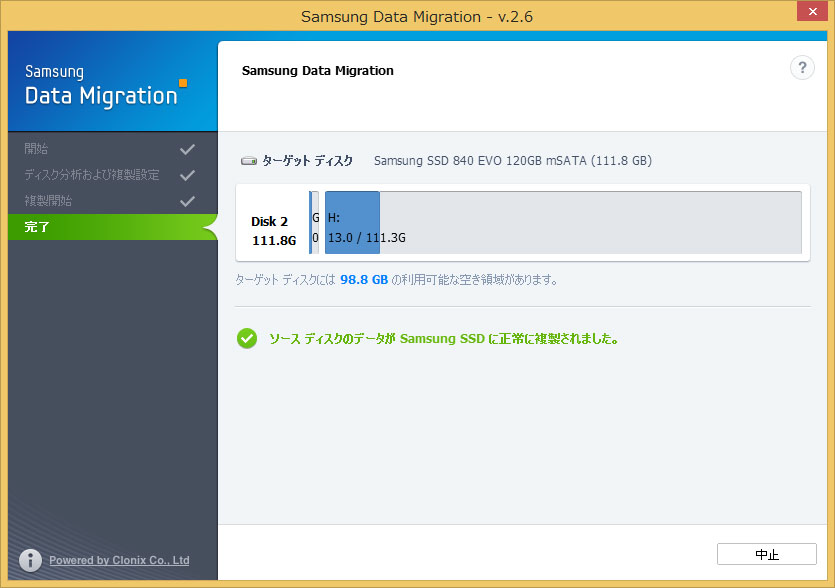Screen dimensions: 835x588
Task: Click Disk 2 111.8G label
Action: 273,231
